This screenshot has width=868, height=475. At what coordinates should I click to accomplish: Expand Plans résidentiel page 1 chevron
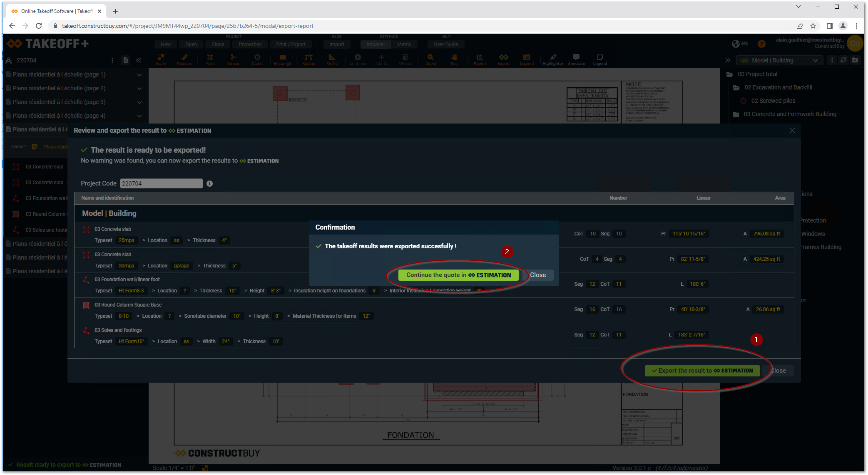(x=139, y=75)
